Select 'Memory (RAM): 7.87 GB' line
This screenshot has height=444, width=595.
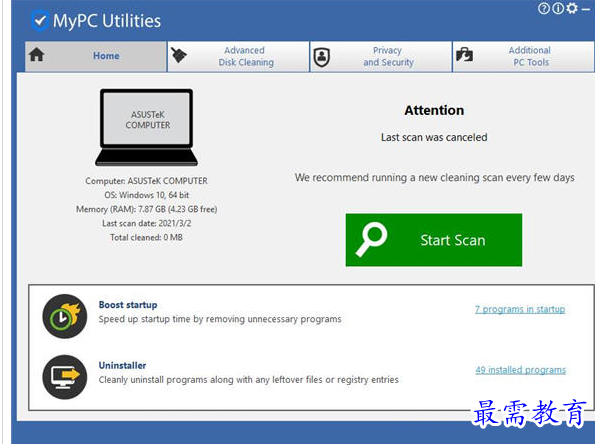pos(146,209)
